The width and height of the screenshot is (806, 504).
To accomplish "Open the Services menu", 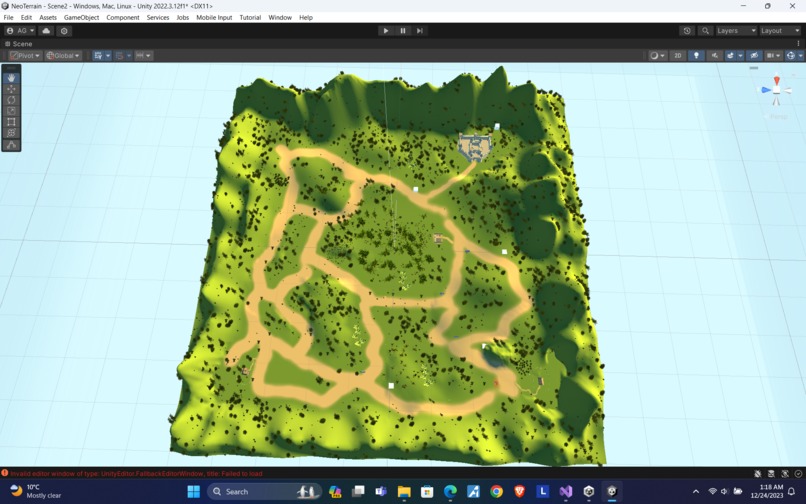I will (x=158, y=17).
